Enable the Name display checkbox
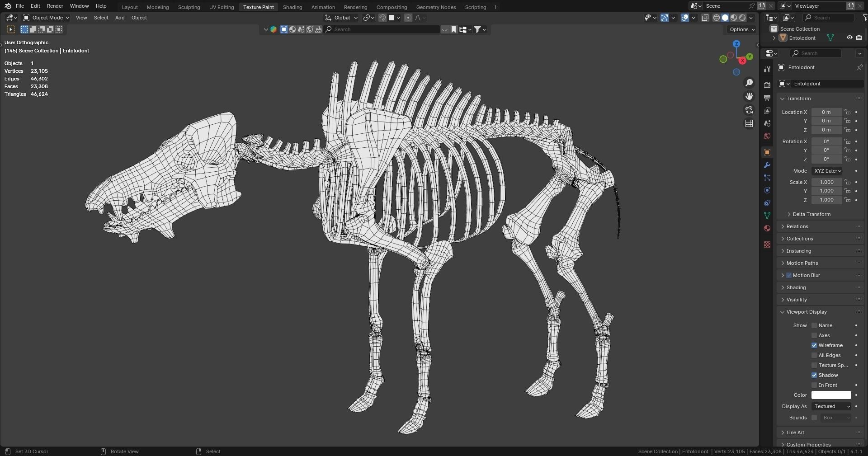868x456 pixels. tap(814, 325)
